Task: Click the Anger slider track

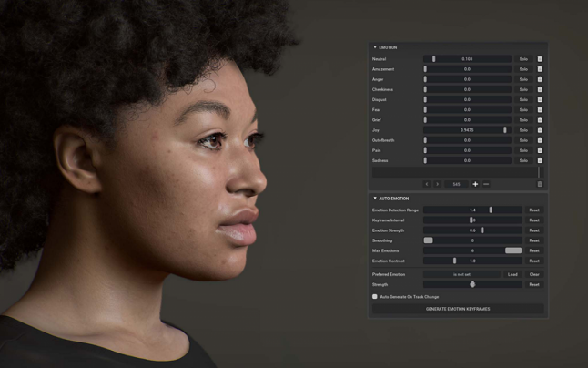Action: point(467,79)
